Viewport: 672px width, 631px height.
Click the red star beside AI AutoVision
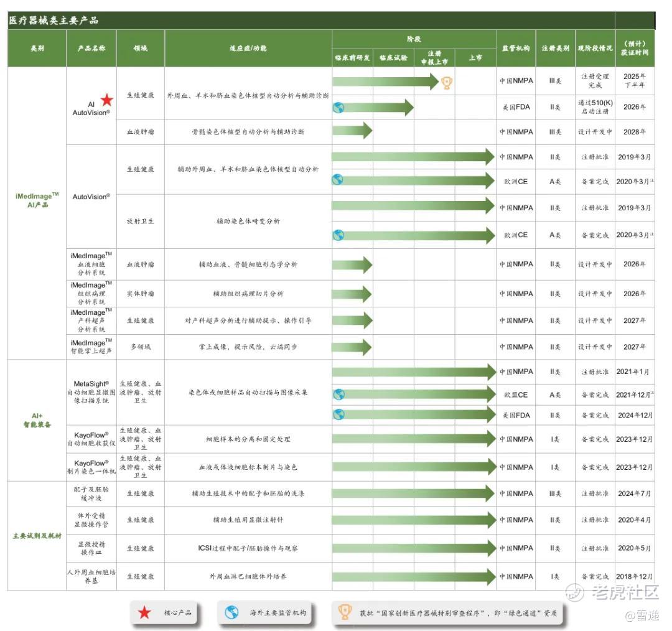click(107, 100)
